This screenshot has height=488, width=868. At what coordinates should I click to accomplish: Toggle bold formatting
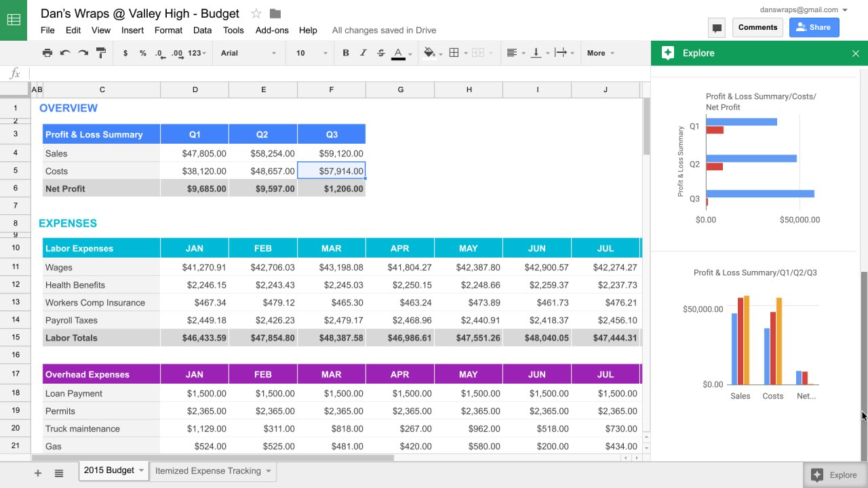(x=346, y=52)
